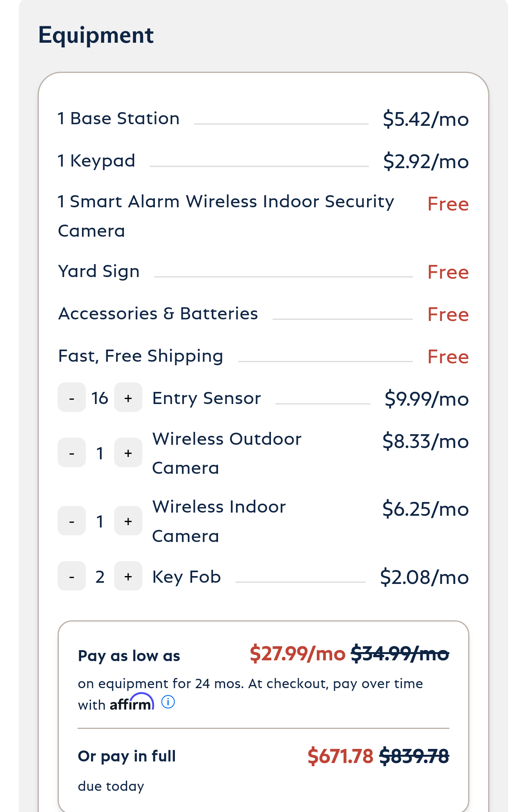Image resolution: width=527 pixels, height=812 pixels.
Task: Increase Key Fob quantity
Action: coord(128,576)
